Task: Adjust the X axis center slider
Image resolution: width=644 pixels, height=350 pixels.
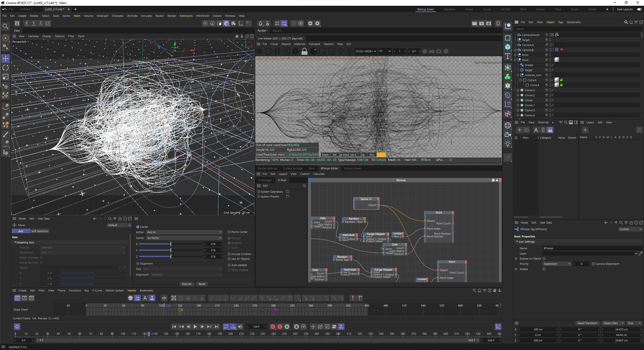Action: pos(171,244)
